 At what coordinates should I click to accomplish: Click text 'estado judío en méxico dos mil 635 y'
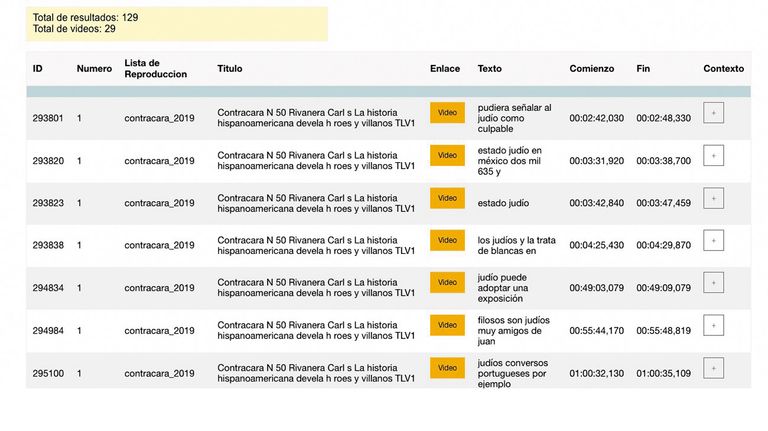(x=509, y=161)
